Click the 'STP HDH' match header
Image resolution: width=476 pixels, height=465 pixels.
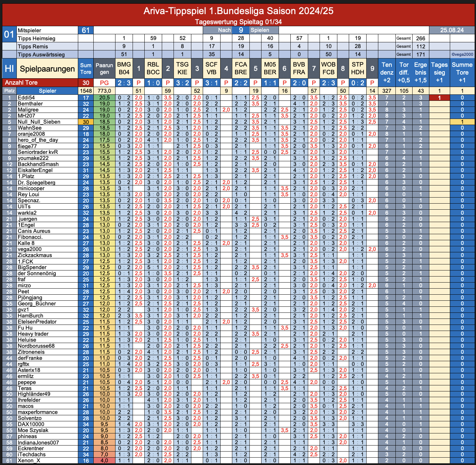[x=358, y=69]
